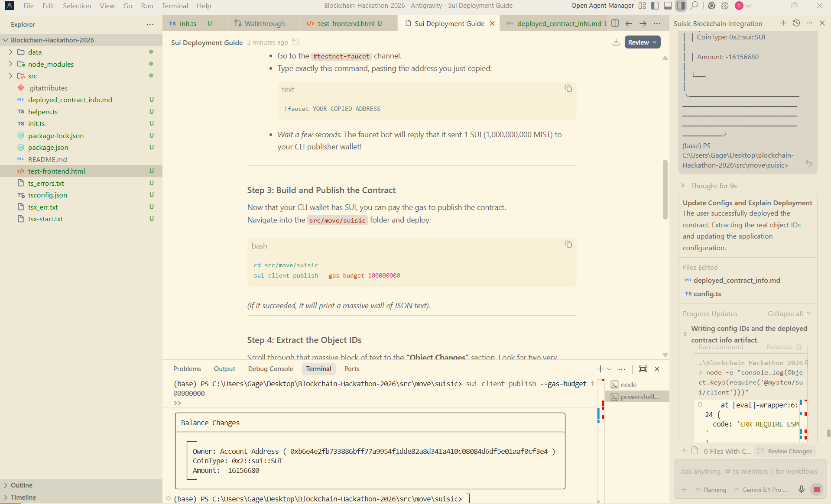The image size is (831, 504).
Task: Open the new terminal launch profile dropdown
Action: 609,369
